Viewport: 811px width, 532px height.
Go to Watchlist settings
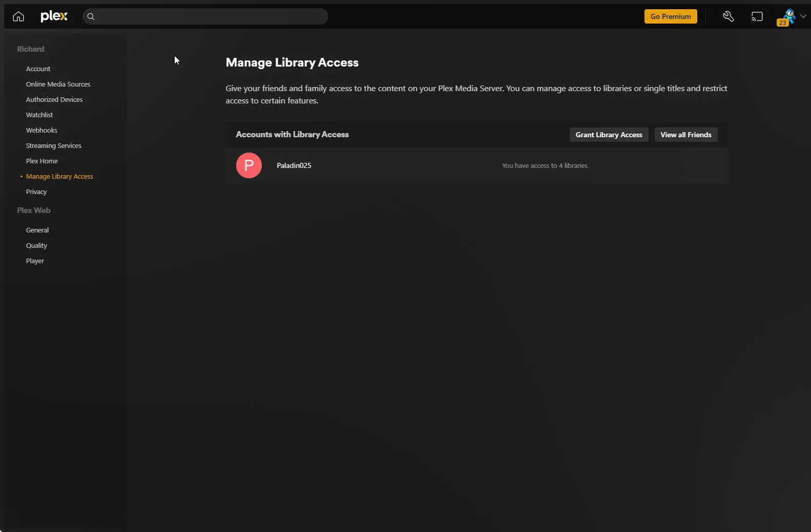pyautogui.click(x=39, y=115)
